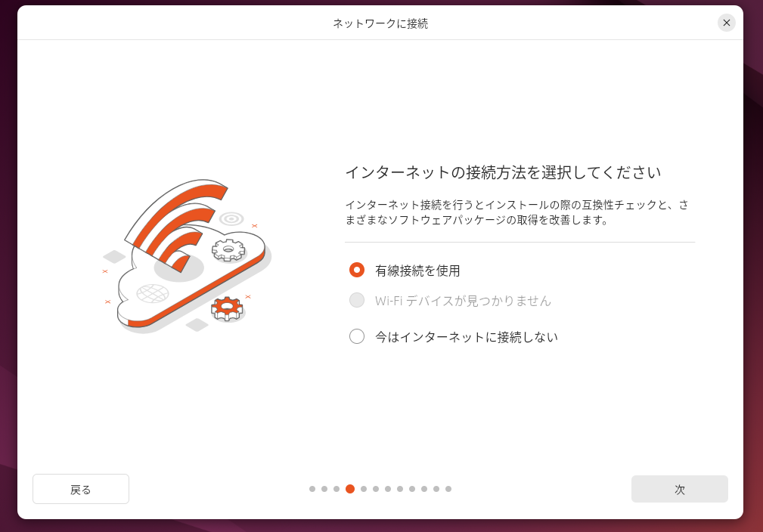The width and height of the screenshot is (763, 532).
Task: Click the concentric circles icon near the Wi-Fi symbol
Action: 231,219
